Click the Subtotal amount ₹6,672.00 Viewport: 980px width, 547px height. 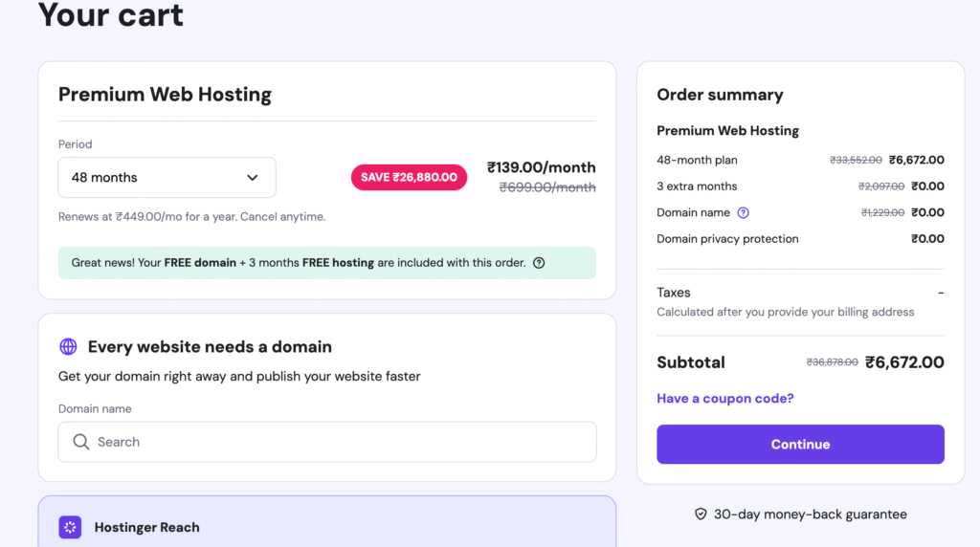click(x=904, y=362)
